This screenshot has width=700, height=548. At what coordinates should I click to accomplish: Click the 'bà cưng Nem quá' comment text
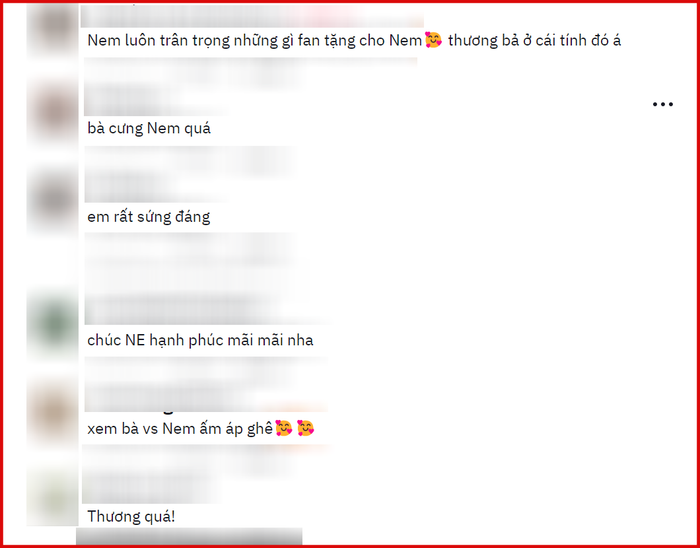tap(149, 129)
